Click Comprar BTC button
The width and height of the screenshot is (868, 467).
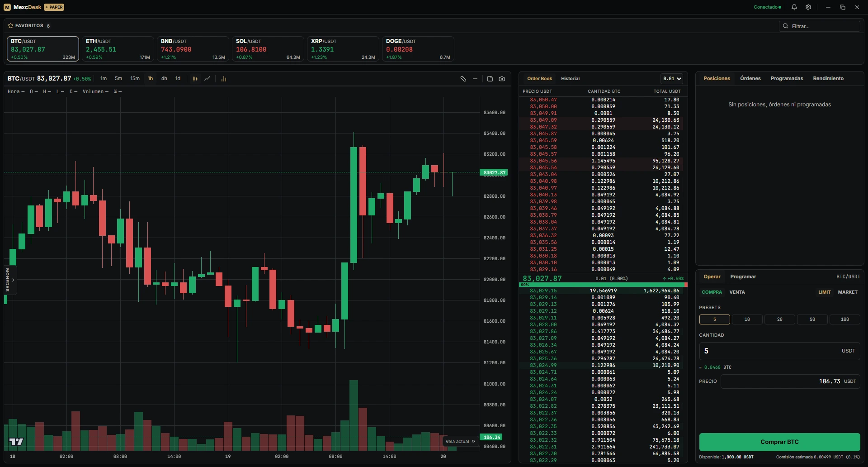tap(779, 442)
